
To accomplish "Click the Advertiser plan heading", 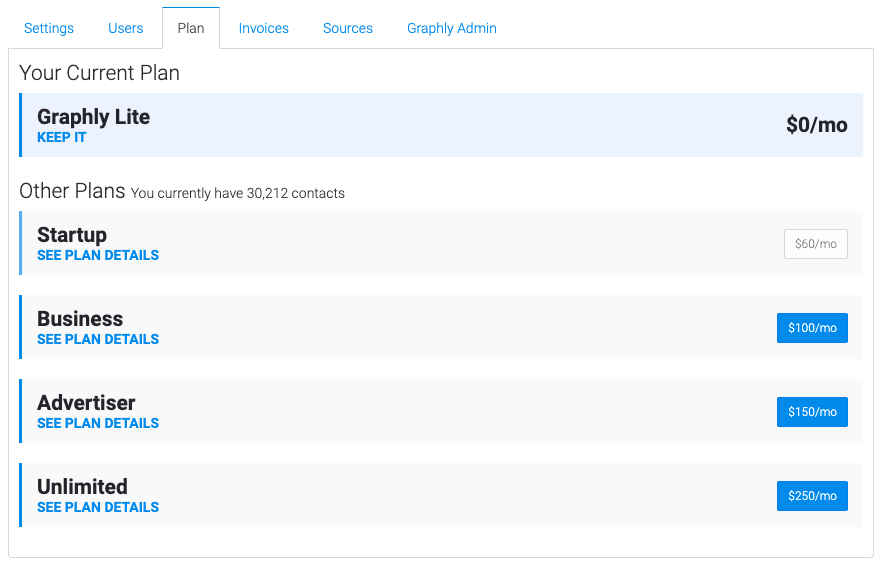I will pyautogui.click(x=86, y=403).
